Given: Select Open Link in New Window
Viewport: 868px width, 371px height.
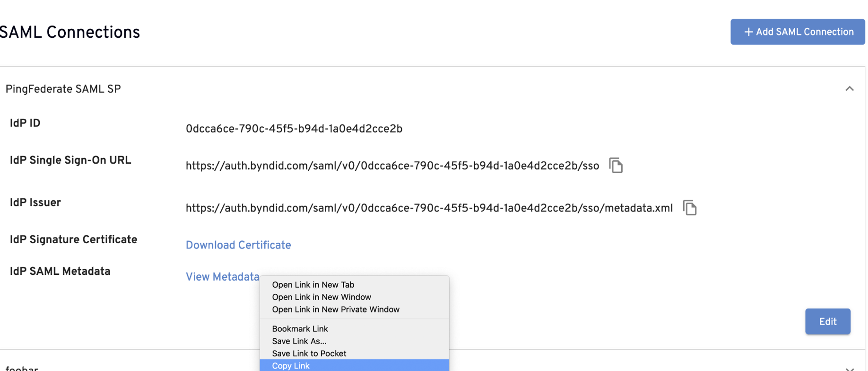Looking at the screenshot, I should (x=321, y=297).
